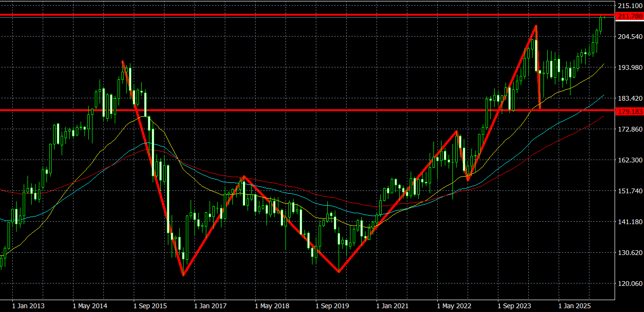Click the latest candlestick near 211.788
644x312 pixels.
coord(604,18)
